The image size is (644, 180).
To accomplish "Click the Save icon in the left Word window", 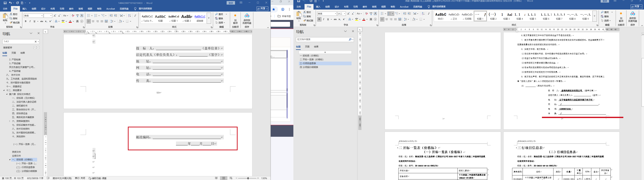I will [5, 3].
